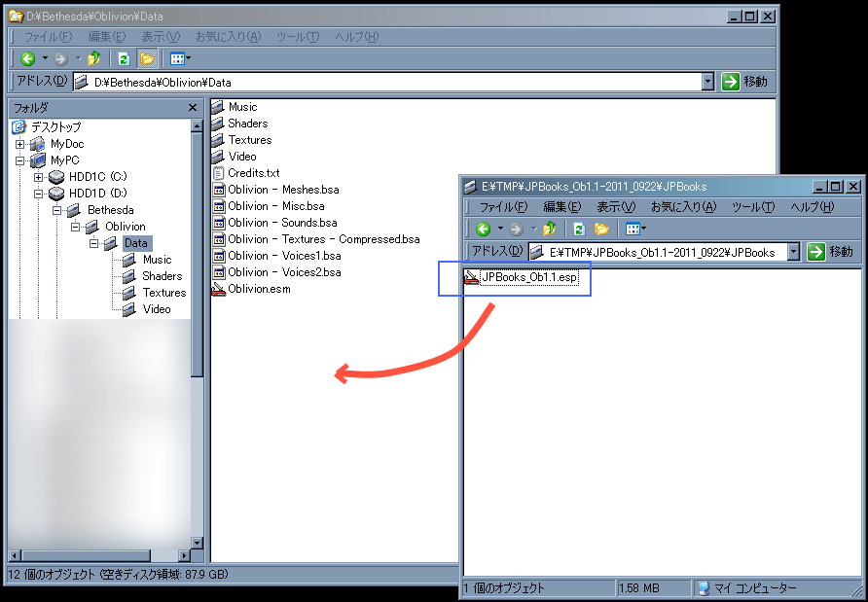Click the Refresh icon in the Data window

tap(124, 59)
